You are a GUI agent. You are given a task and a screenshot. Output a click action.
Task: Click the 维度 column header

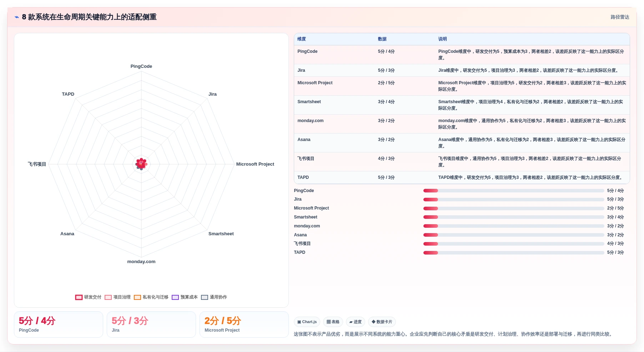pos(302,39)
